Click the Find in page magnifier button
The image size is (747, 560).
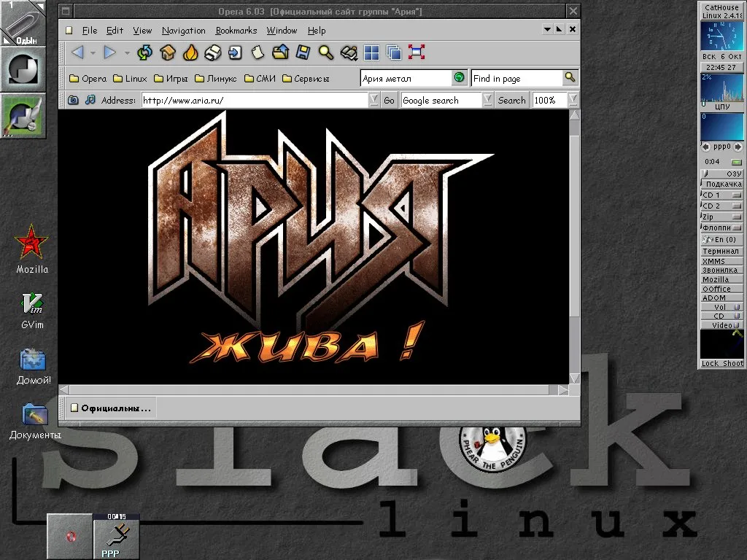pyautogui.click(x=570, y=77)
